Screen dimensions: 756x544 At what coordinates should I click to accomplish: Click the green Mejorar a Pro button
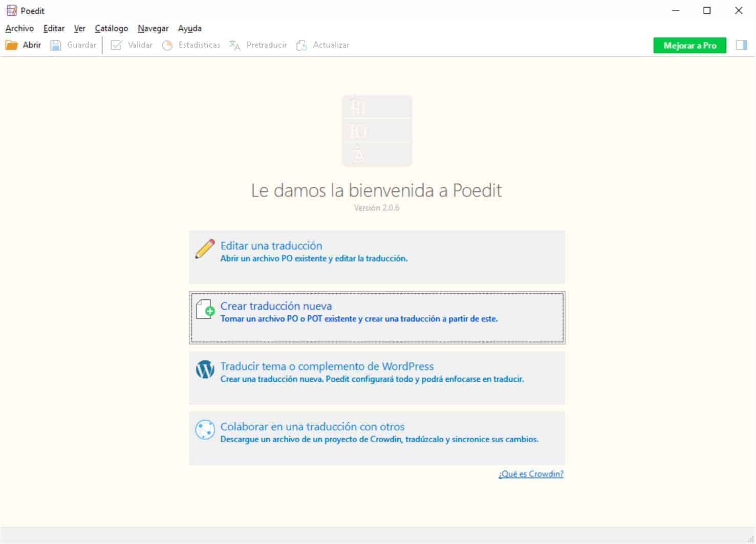click(x=689, y=46)
